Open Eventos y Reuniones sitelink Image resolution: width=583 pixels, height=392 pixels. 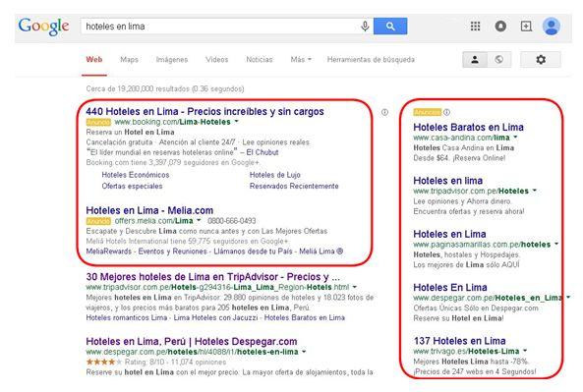172,252
